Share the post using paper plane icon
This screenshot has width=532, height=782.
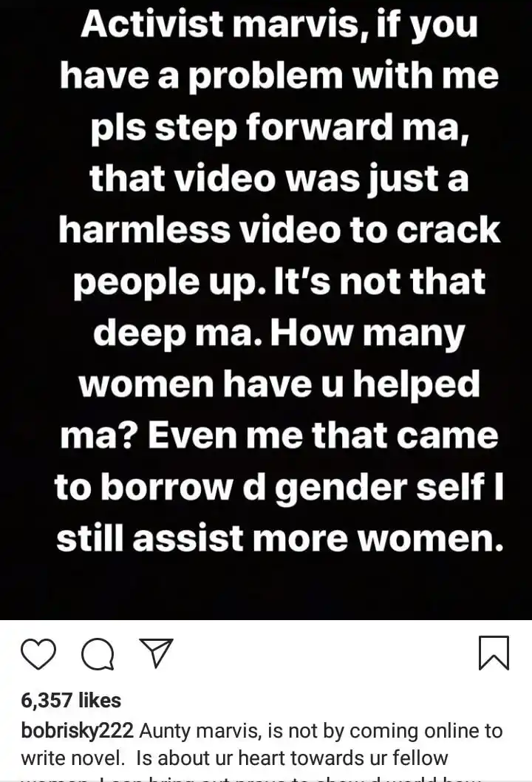[157, 653]
